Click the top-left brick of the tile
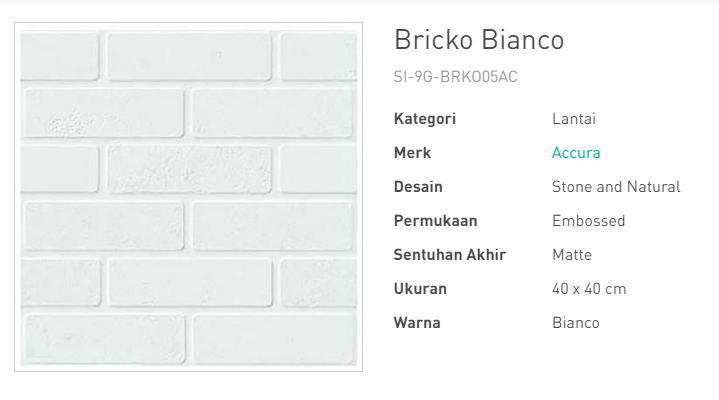Viewport: 719px width, 400px height. pyautogui.click(x=60, y=56)
